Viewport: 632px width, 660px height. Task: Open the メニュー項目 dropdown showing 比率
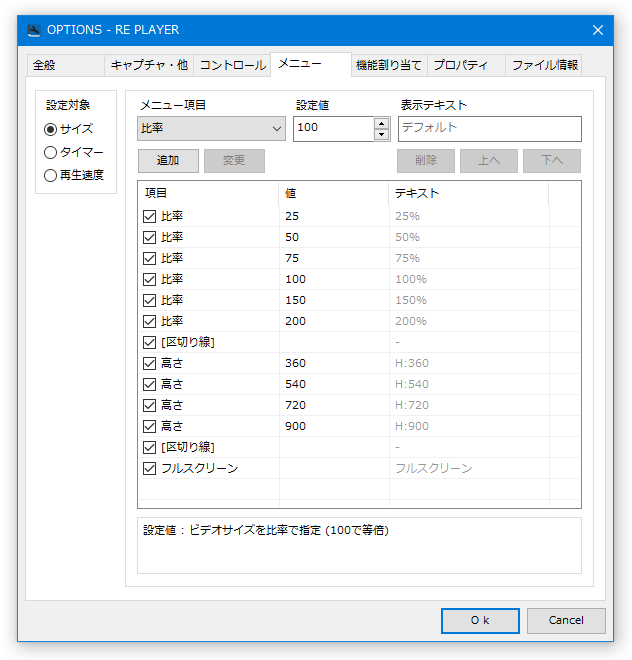pyautogui.click(x=211, y=128)
